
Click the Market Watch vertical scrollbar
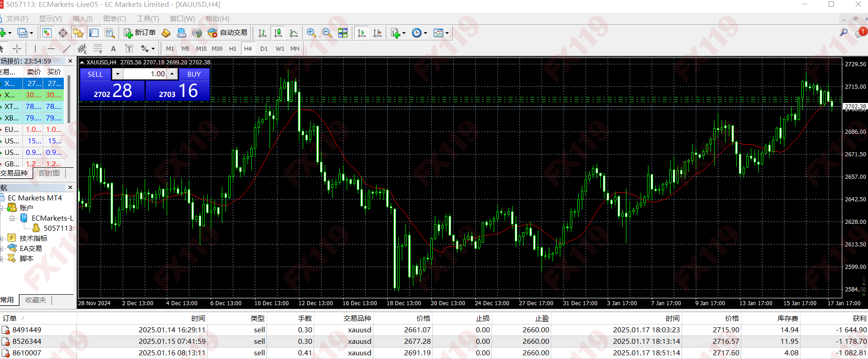tap(69, 99)
